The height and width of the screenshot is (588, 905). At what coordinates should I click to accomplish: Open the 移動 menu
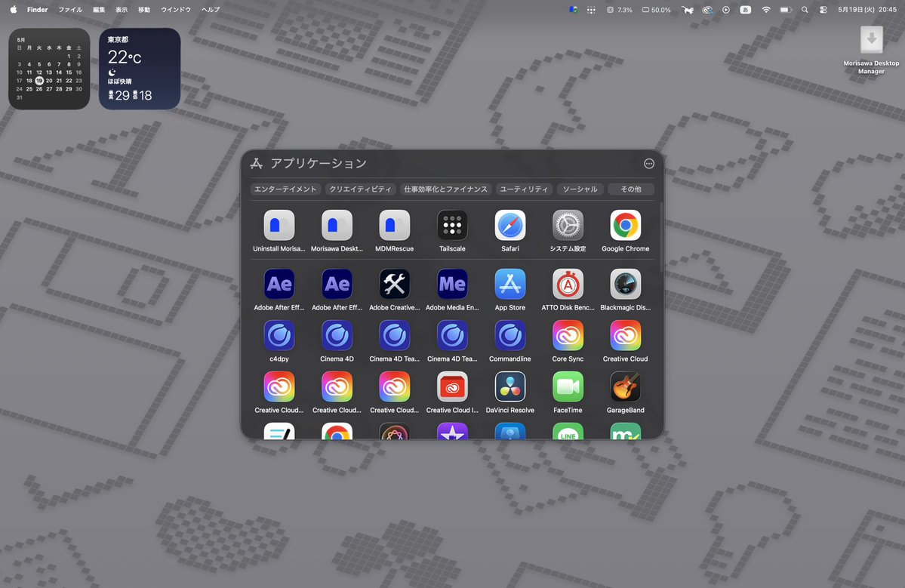click(x=144, y=10)
